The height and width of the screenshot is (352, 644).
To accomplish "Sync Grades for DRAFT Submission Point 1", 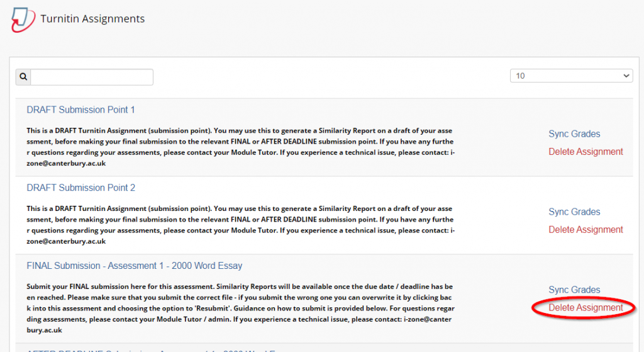I will point(574,133).
